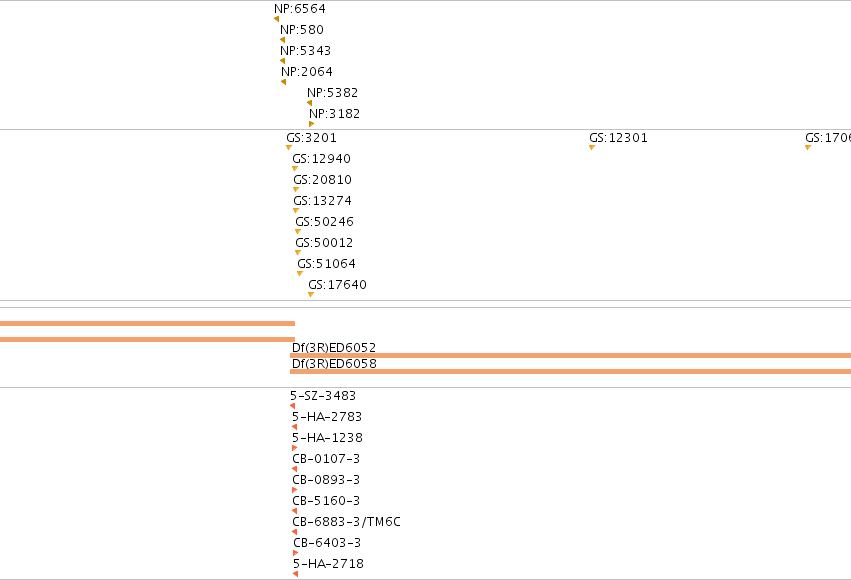Viewport: 851px width, 580px height.
Task: Select the triangle marker under NP:6564
Action: [x=277, y=20]
